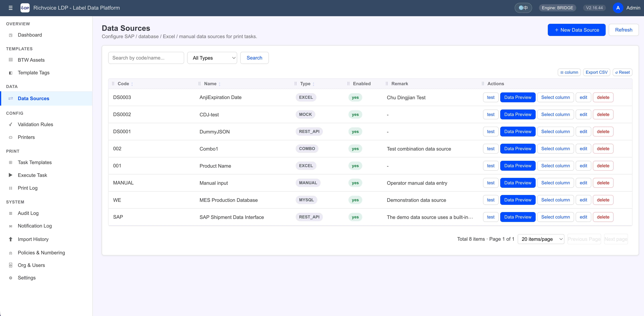Click the COMBO type tag
This screenshot has width=644, height=316.
tap(307, 149)
